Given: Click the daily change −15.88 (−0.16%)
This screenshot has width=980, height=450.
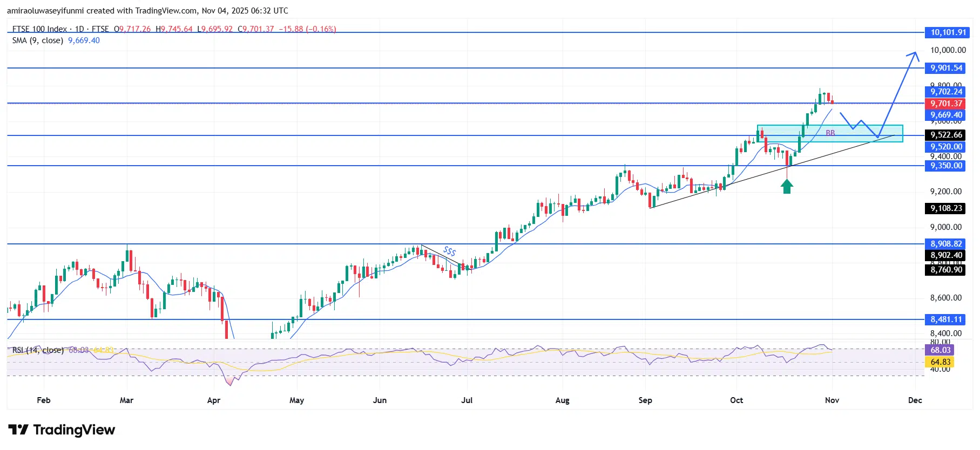Looking at the screenshot, I should [x=307, y=29].
